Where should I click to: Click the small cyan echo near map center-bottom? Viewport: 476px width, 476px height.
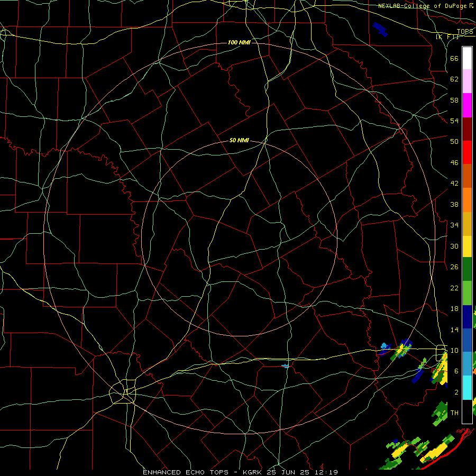pyautogui.click(x=285, y=366)
